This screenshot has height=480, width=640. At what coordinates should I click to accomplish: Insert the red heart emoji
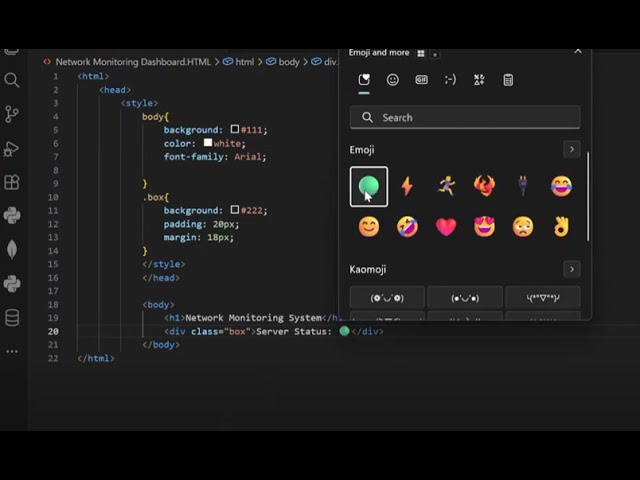pos(446,227)
